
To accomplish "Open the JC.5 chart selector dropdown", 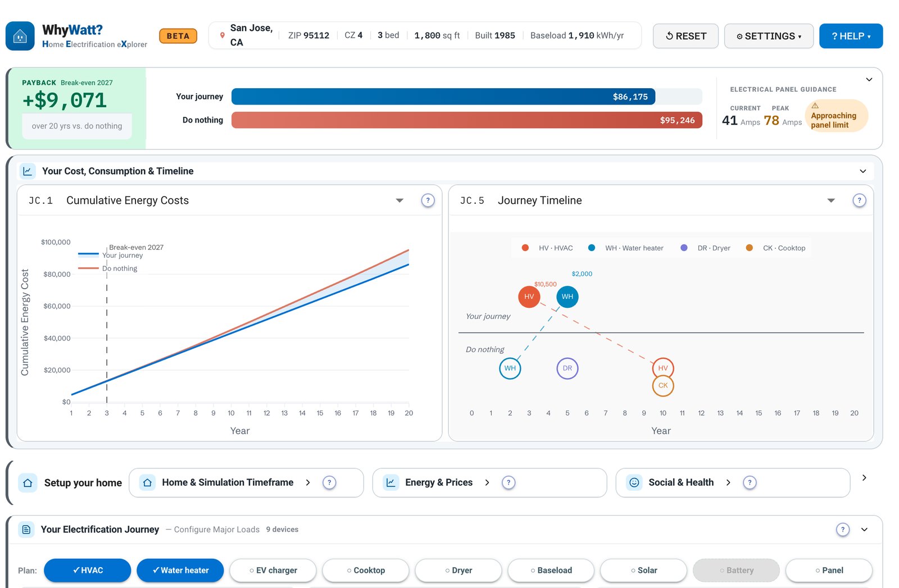I will coord(831,200).
